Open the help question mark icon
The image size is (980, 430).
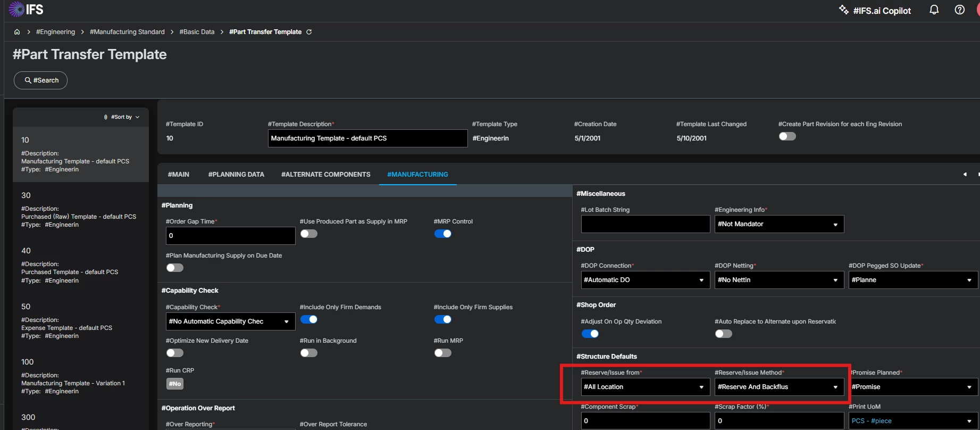959,10
